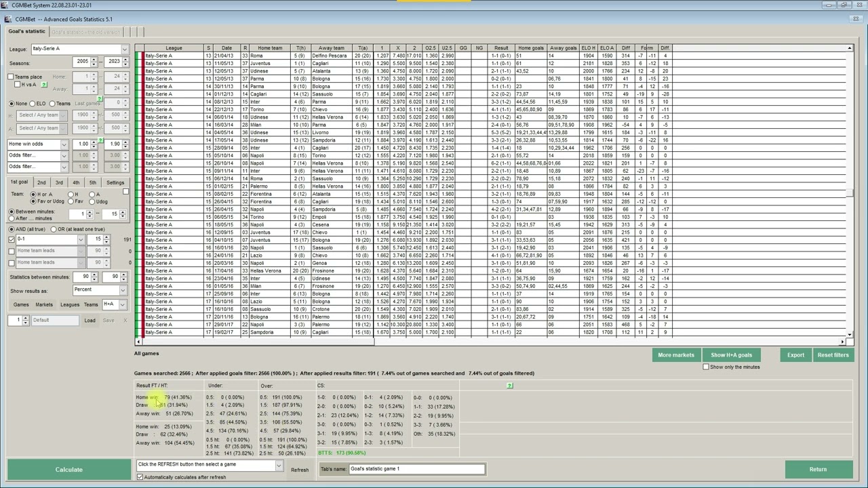This screenshot has width=868, height=488.
Task: Show results by Games
Action: pyautogui.click(x=22, y=304)
